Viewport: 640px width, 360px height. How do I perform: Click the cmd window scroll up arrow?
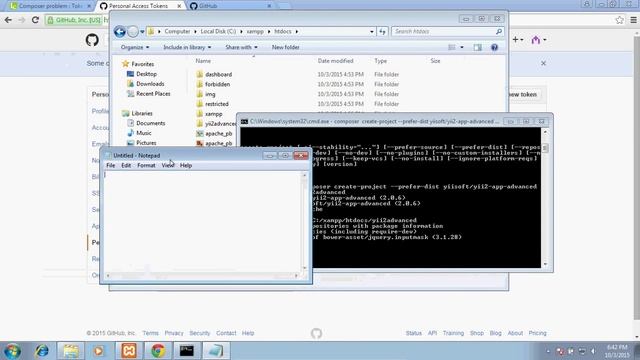(545, 132)
